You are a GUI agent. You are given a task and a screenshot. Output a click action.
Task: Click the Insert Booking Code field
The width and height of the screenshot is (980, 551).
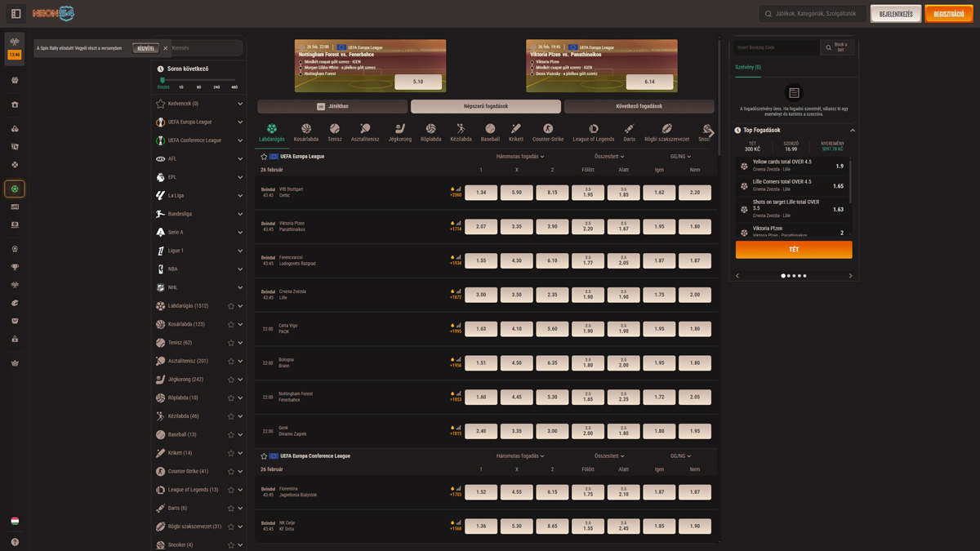(774, 48)
